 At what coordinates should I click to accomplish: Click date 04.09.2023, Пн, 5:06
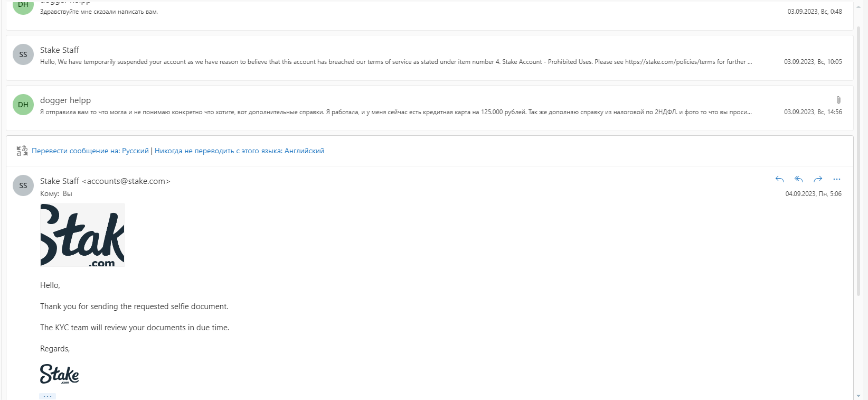[814, 194]
